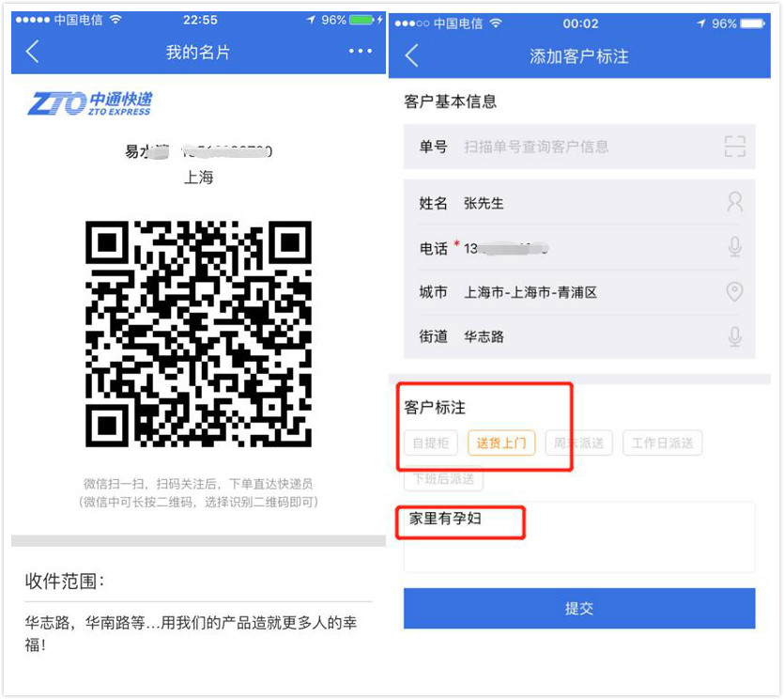
Task: Tap the QR code image
Action: 198,334
